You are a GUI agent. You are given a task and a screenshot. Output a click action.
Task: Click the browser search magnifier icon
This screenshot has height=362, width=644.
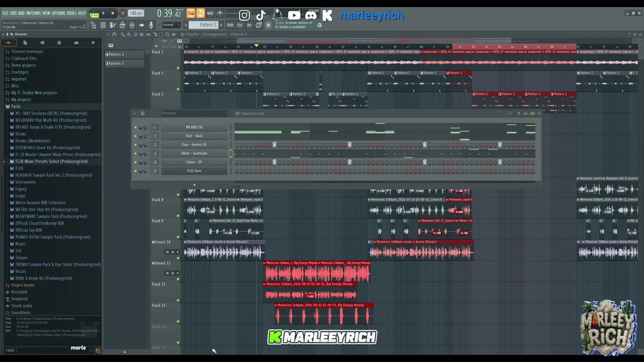(98, 351)
